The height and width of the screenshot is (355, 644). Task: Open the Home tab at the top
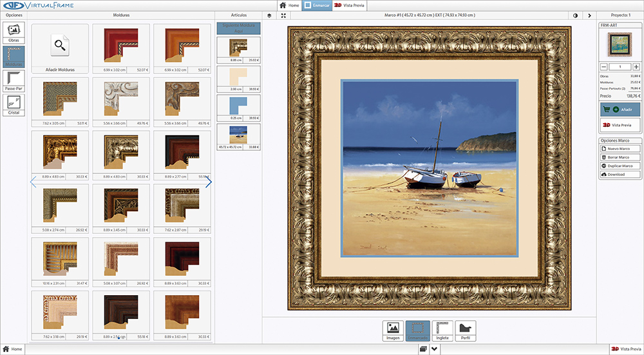(x=290, y=5)
